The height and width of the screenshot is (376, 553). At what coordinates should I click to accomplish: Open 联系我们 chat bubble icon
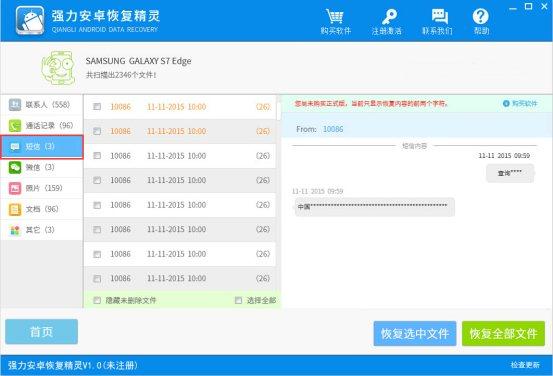point(439,17)
